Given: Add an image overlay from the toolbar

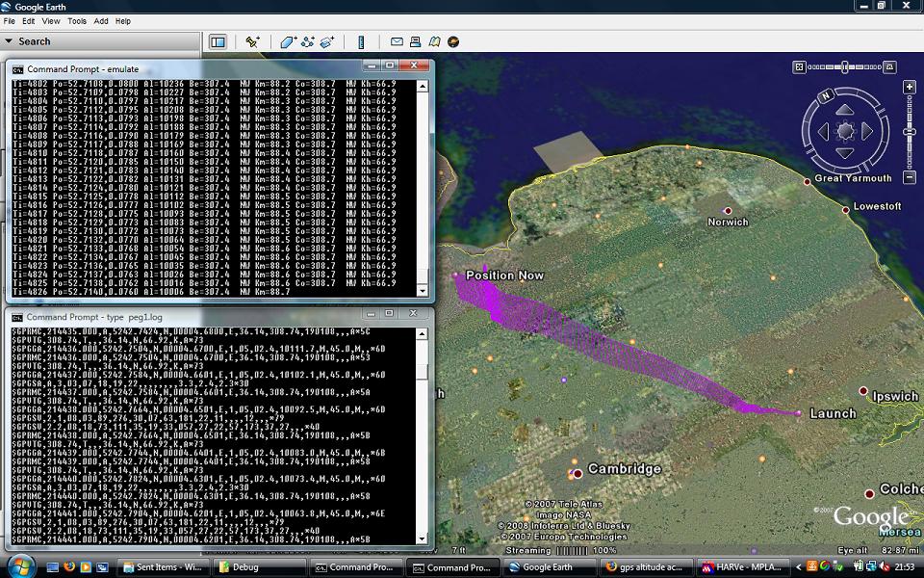Looking at the screenshot, I should [x=327, y=41].
